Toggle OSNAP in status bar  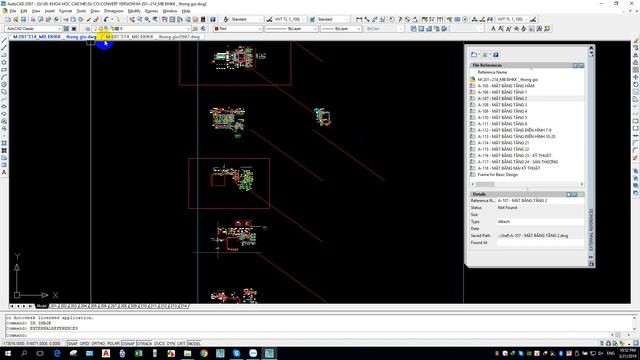128,344
